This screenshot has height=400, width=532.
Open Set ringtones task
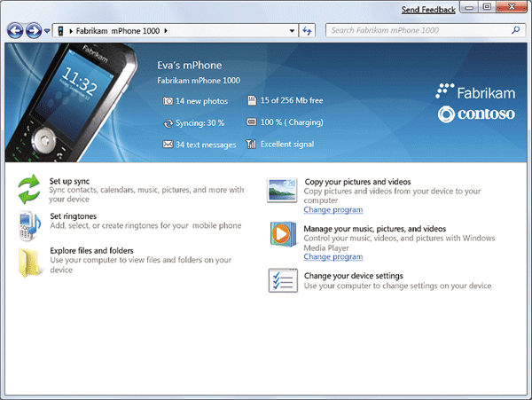tap(74, 216)
